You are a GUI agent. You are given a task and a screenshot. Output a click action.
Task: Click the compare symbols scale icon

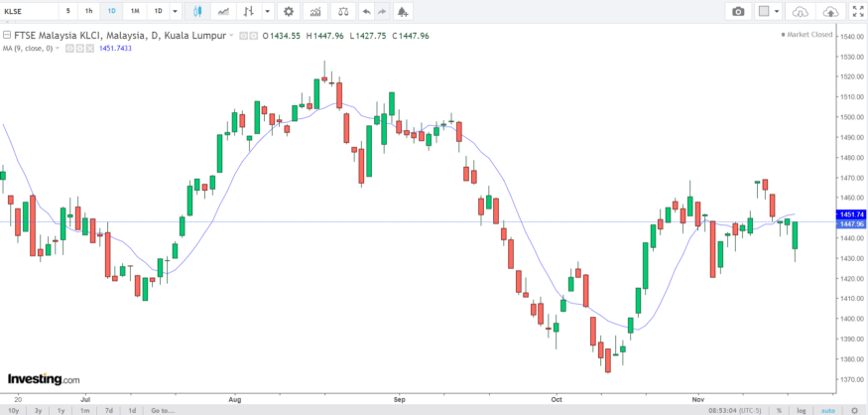(x=342, y=11)
